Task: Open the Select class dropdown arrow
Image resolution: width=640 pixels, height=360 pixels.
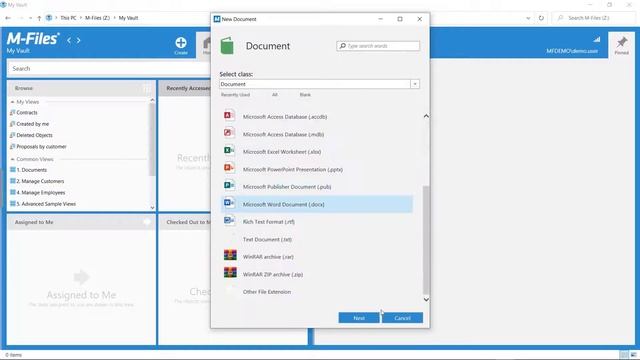Action: click(415, 84)
